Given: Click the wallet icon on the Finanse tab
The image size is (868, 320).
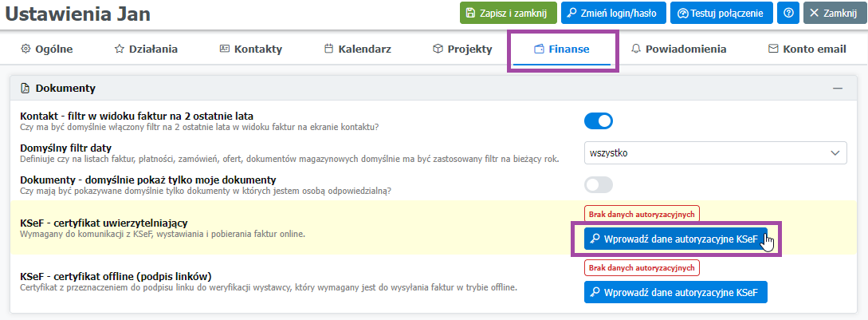Looking at the screenshot, I should (539, 49).
